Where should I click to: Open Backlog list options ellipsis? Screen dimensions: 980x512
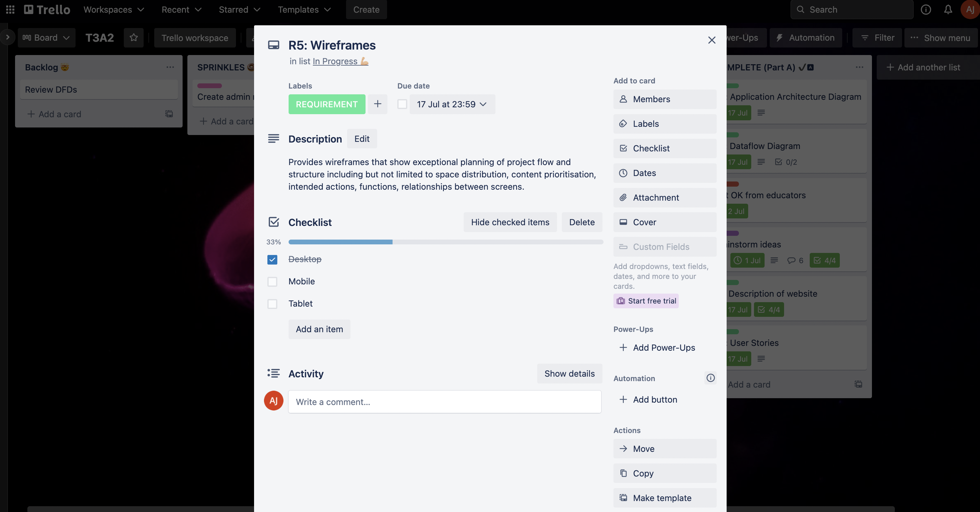click(x=170, y=67)
